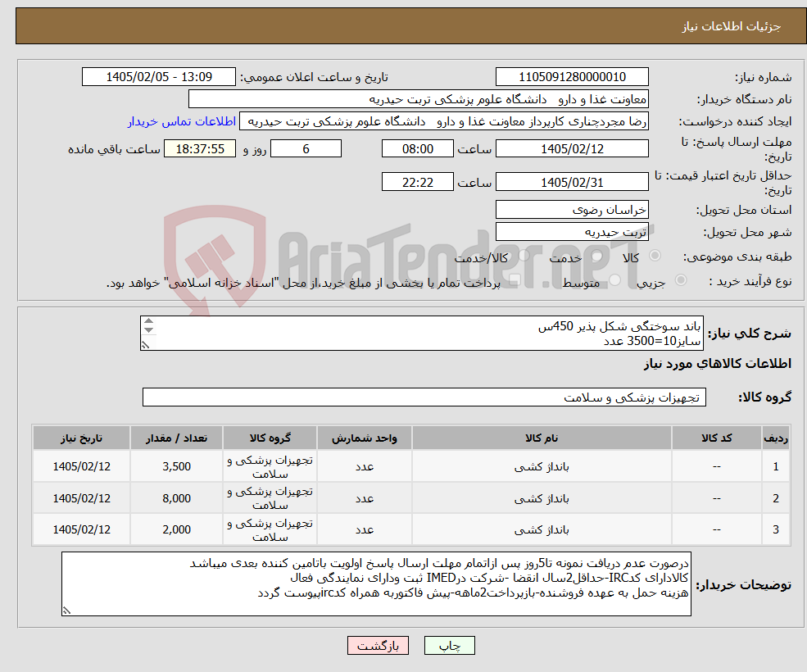This screenshot has height=672, width=807.
Task: Click the تعداد / مقدار column header
Action: pos(176,438)
